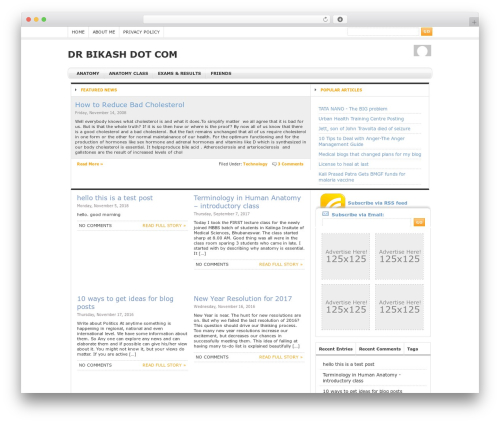Image resolution: width=500 pixels, height=423 pixels.
Task: Click the orange GO button beside the top search field
Action: point(426,32)
